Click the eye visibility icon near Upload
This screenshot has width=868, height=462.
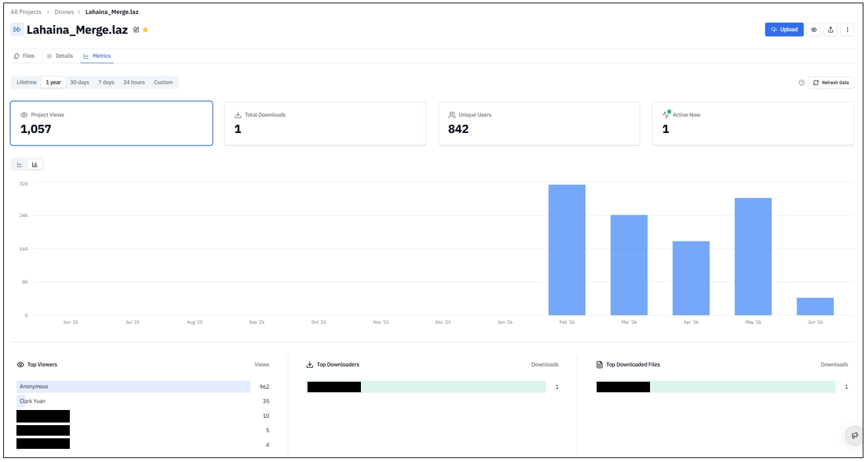tap(814, 30)
